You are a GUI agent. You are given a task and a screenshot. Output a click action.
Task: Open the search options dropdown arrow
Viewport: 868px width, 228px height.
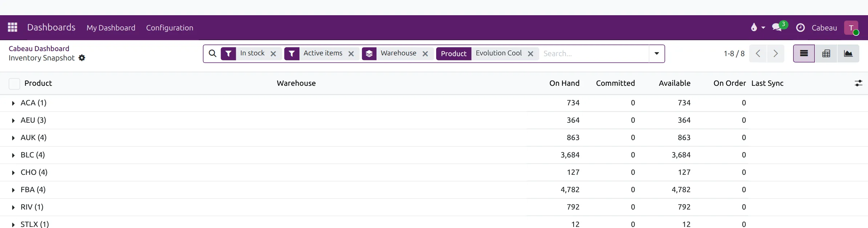point(657,54)
